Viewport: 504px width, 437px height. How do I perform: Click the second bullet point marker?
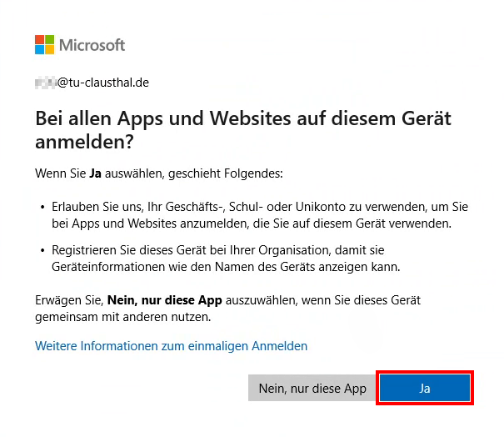(42, 250)
